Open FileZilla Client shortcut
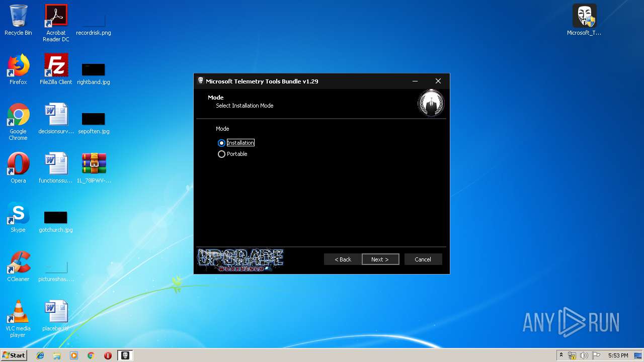Image resolution: width=644 pixels, height=362 pixels. (56, 69)
